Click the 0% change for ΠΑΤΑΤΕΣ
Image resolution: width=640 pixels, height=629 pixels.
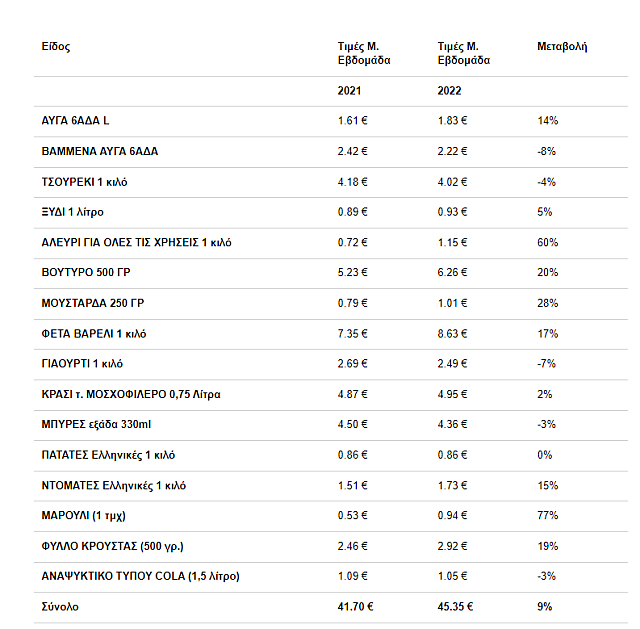(545, 455)
